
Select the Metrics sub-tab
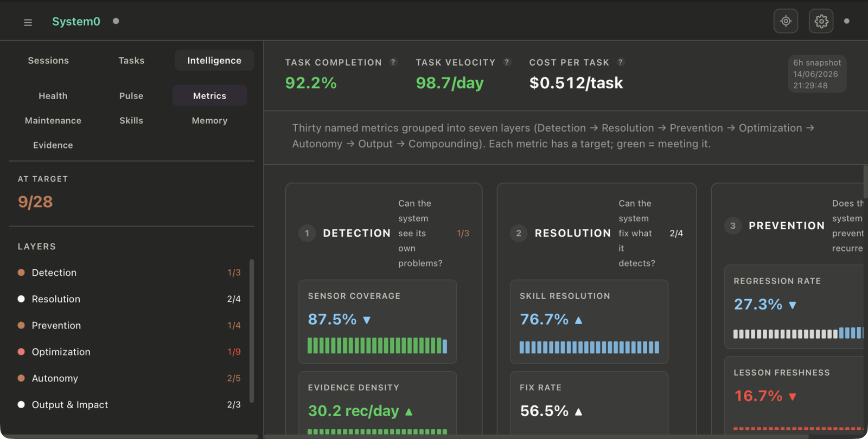coord(210,95)
